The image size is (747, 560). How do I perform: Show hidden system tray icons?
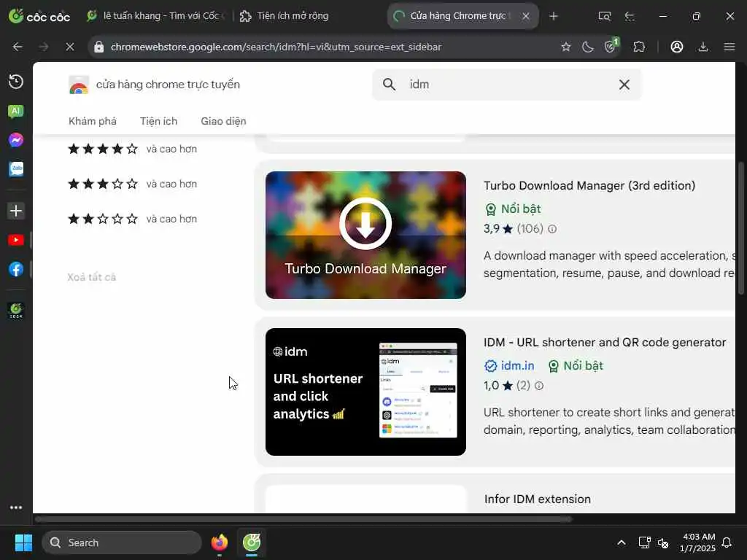click(622, 542)
